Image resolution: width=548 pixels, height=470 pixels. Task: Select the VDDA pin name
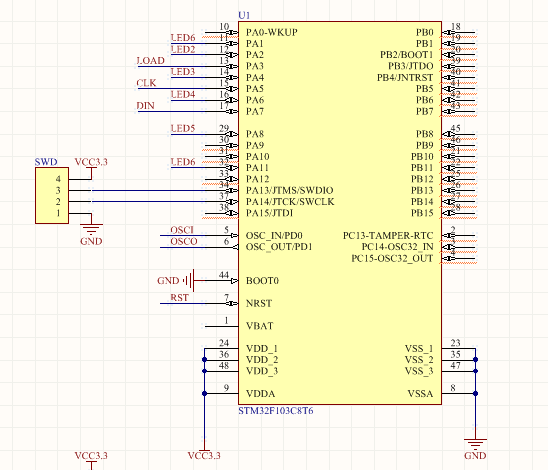pyautogui.click(x=260, y=393)
